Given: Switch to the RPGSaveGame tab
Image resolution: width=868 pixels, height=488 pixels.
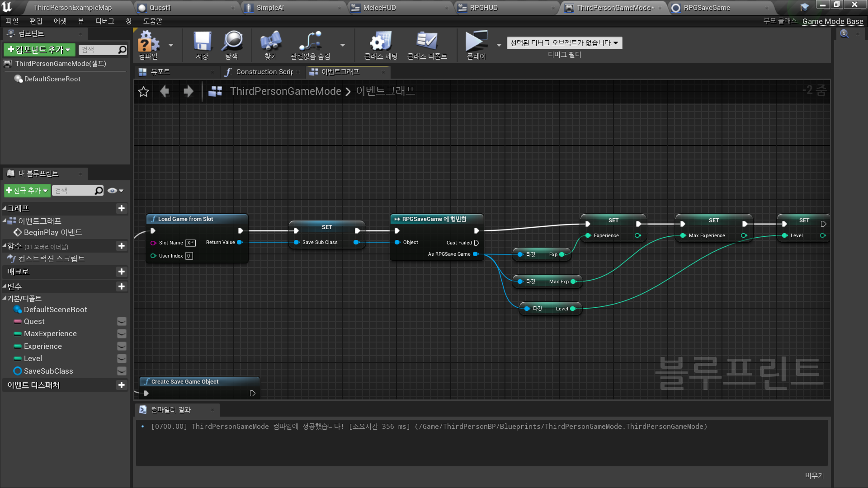Looking at the screenshot, I should (706, 8).
